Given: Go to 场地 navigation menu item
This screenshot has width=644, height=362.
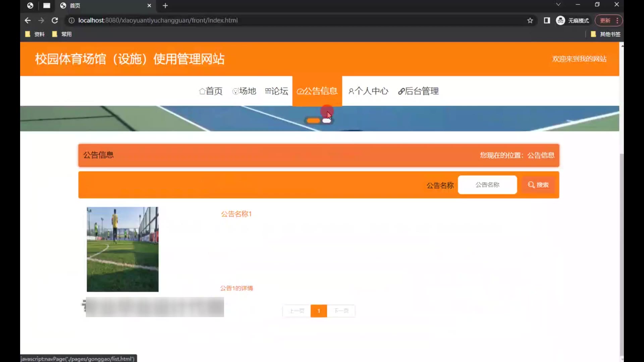Looking at the screenshot, I should pyautogui.click(x=244, y=91).
